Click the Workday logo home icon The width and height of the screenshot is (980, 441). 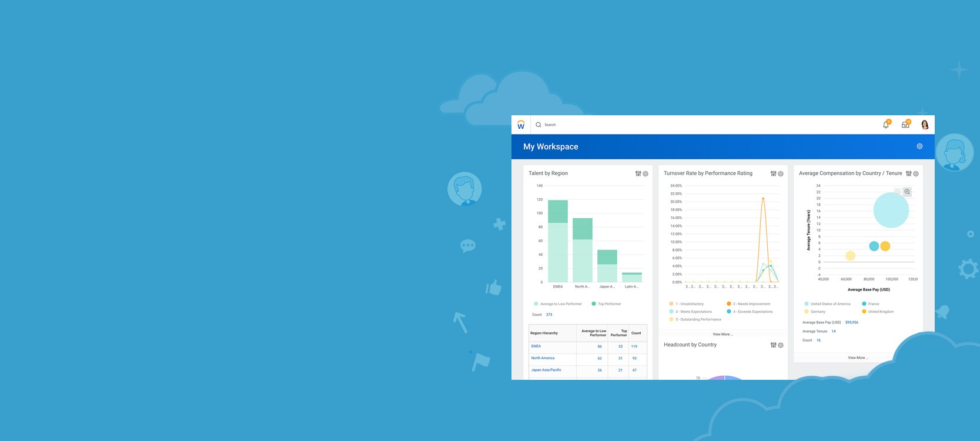pos(521,125)
